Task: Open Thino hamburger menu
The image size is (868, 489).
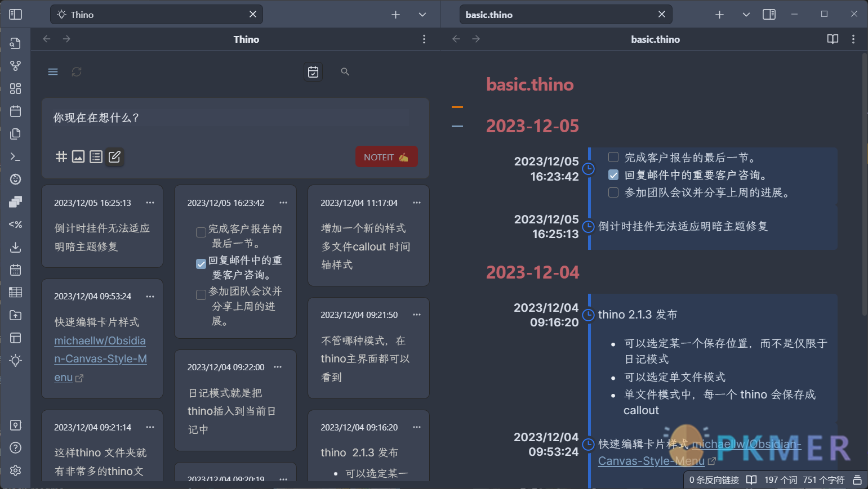Action: pos(53,71)
